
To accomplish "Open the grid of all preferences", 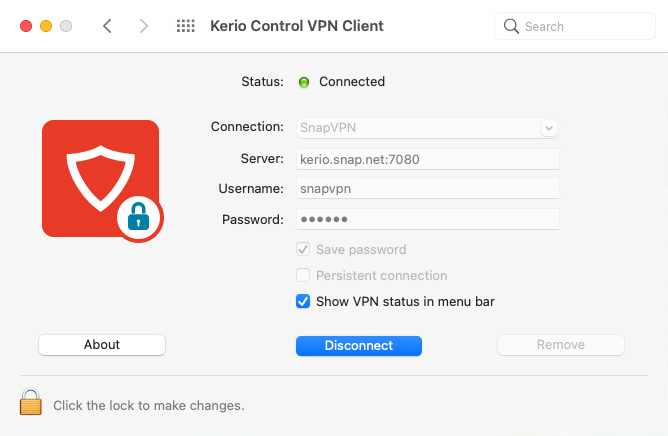I will click(186, 26).
